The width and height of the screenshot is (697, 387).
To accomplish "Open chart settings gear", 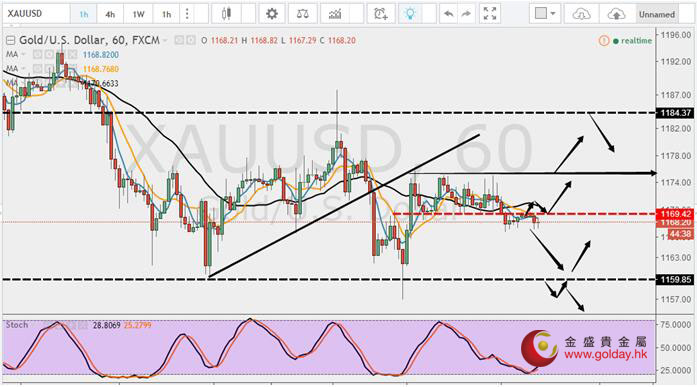I will tap(272, 14).
